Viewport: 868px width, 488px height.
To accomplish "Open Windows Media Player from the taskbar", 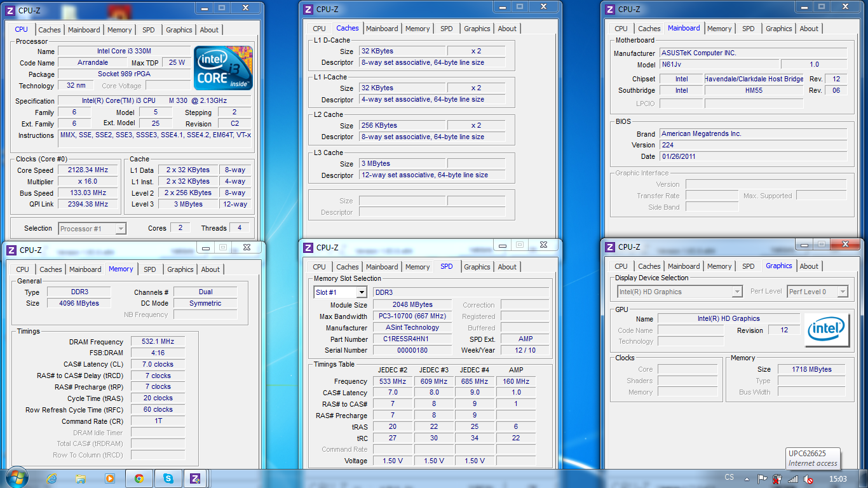I will pos(109,478).
